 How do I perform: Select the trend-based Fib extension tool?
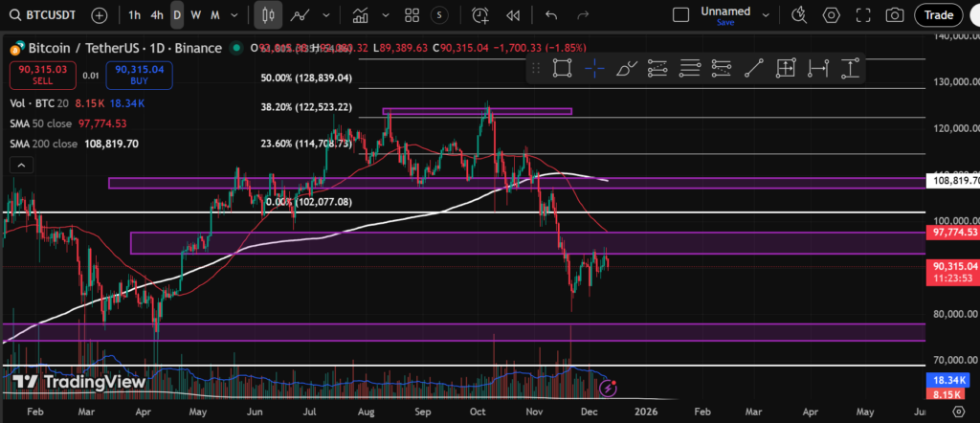point(722,68)
